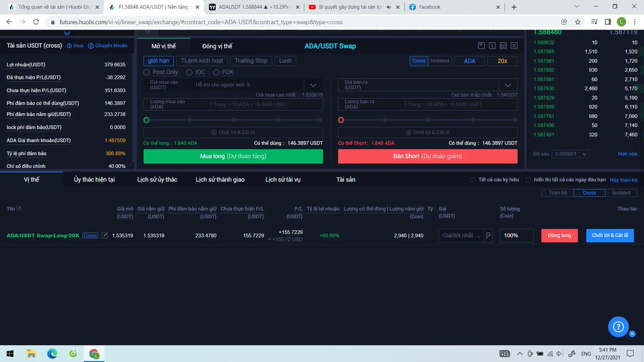
Task: Open Wi-Fi network icon in tray
Action: (550, 353)
